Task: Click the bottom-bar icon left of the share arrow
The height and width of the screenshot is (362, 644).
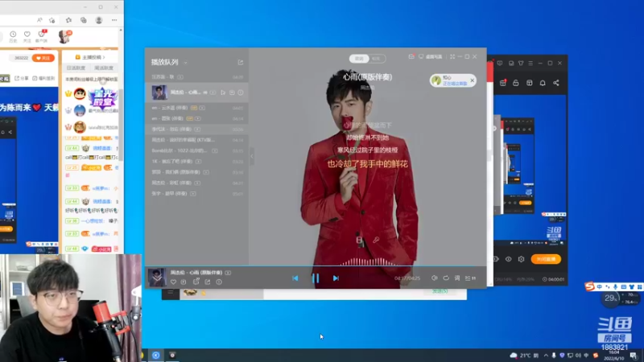Action: [196, 281]
